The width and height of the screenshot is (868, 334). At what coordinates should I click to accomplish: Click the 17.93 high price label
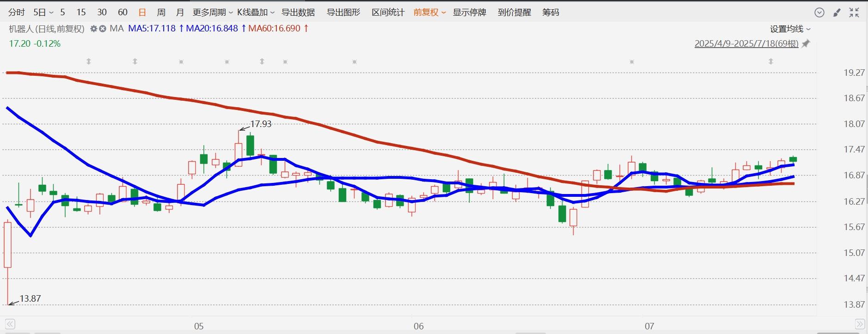[x=261, y=124]
